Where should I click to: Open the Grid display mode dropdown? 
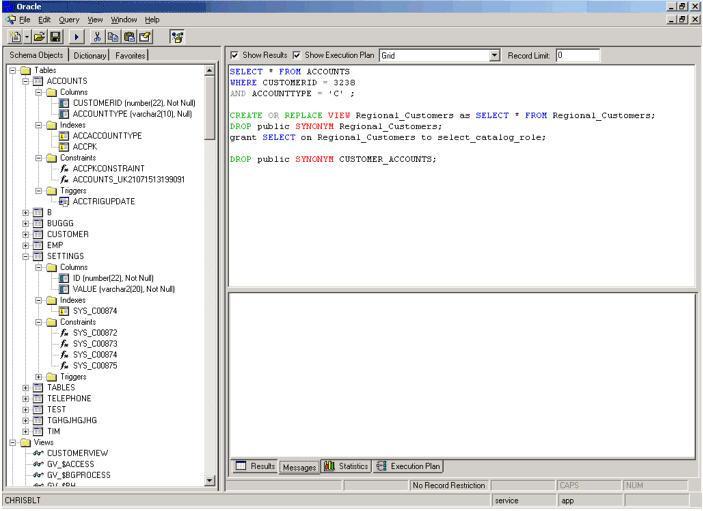[494, 56]
